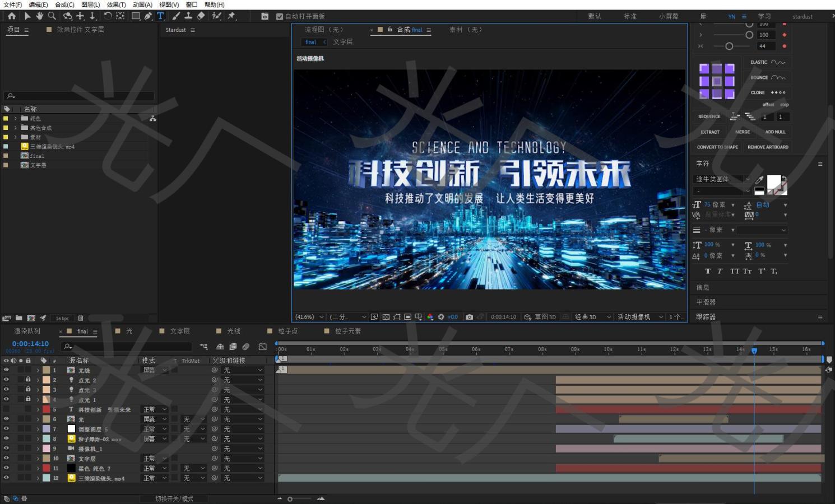The height and width of the screenshot is (504, 835).
Task: Take a snapshot with the camera icon
Action: [470, 316]
